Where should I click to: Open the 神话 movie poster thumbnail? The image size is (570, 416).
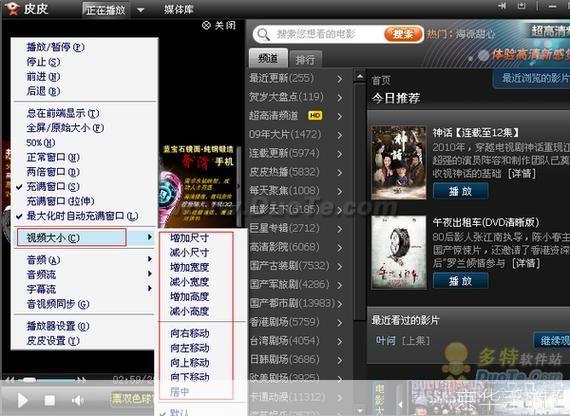(398, 163)
